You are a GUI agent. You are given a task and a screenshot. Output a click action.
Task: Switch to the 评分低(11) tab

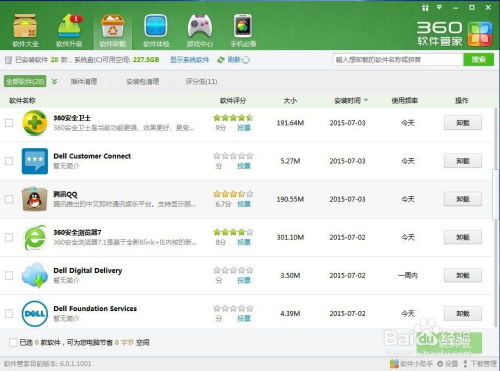click(x=201, y=81)
